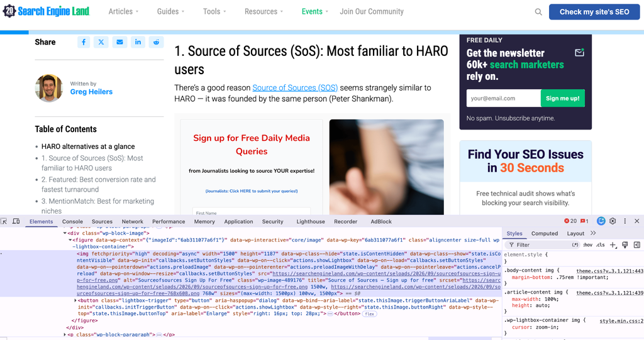644x340 pixels.
Task: Add a new style rule
Action: [x=613, y=244]
